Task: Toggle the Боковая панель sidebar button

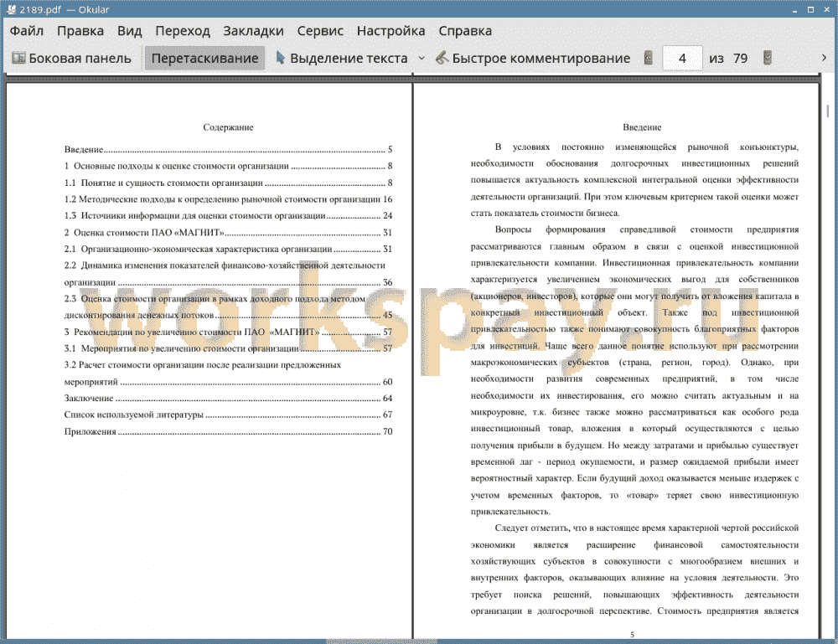Action: [x=71, y=59]
